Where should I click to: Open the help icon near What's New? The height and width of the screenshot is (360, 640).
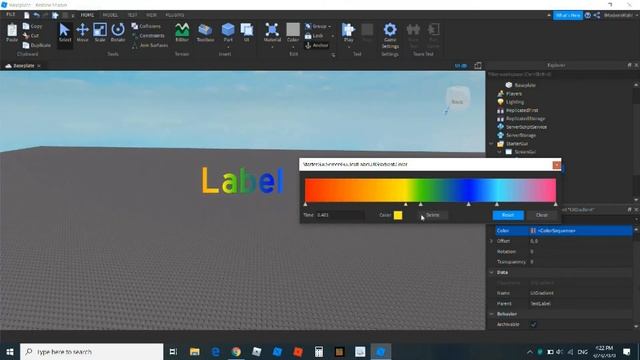click(588, 15)
